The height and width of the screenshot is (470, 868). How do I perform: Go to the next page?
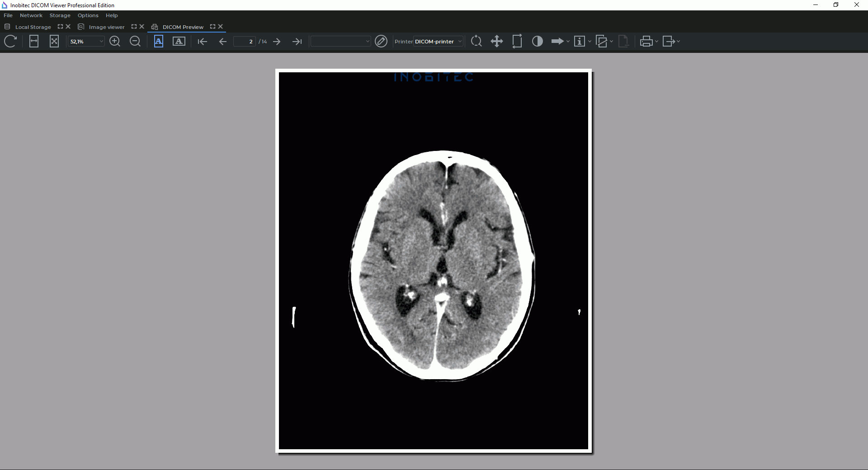coord(277,42)
